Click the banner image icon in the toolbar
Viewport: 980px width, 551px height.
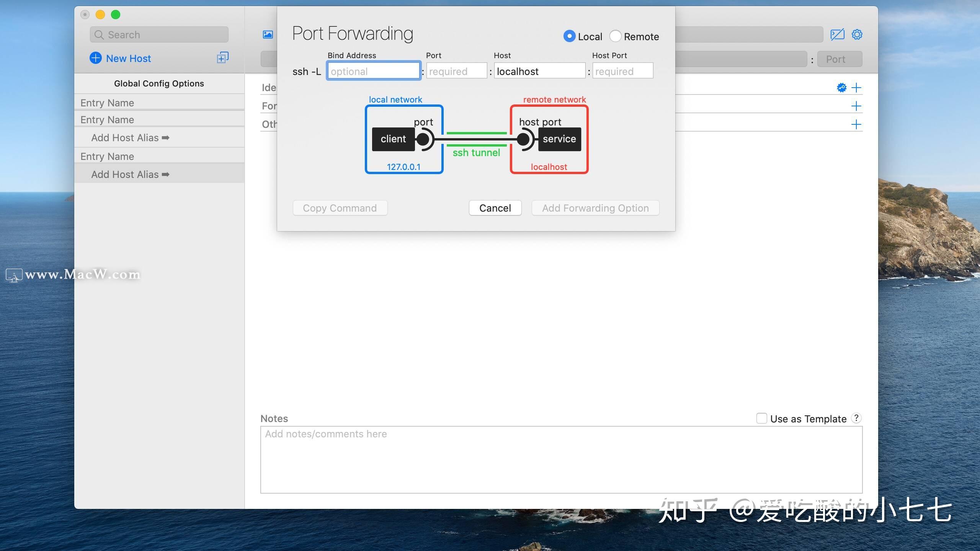point(268,34)
